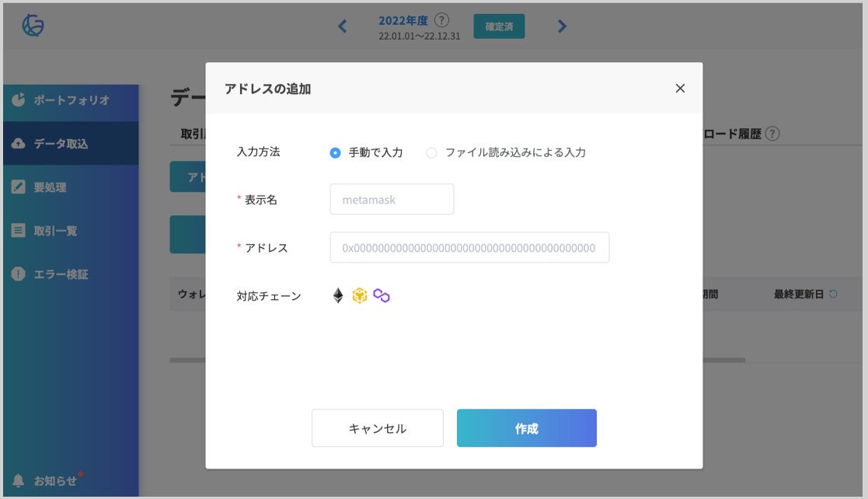Go to previous fiscal year arrow
This screenshot has width=868, height=499.
[343, 26]
